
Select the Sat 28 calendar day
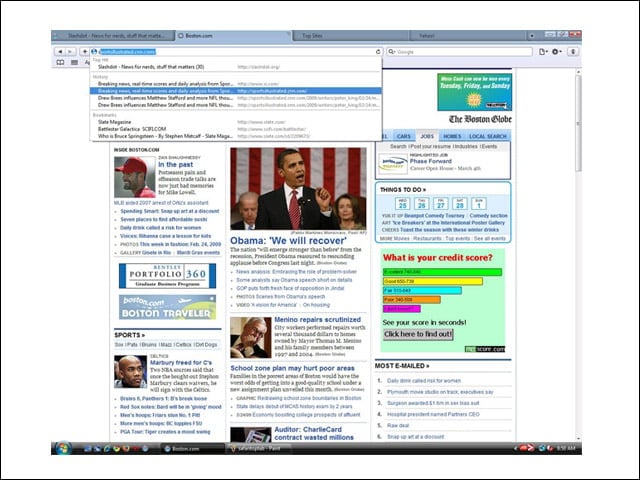point(460,203)
